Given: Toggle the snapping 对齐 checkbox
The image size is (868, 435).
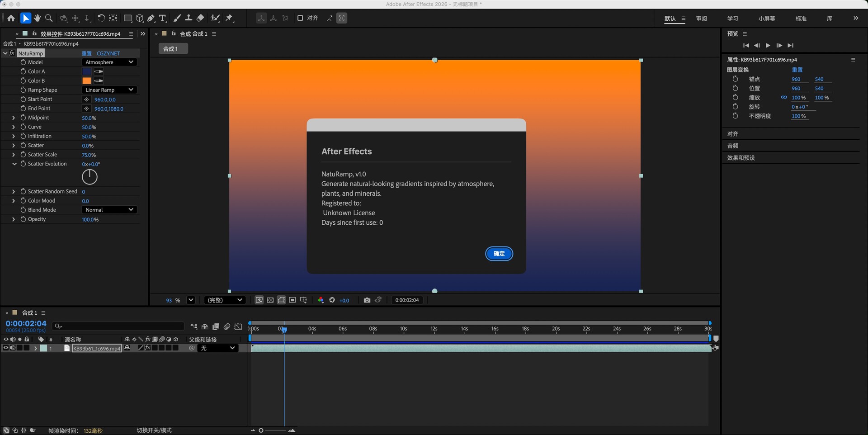Looking at the screenshot, I should coord(300,18).
